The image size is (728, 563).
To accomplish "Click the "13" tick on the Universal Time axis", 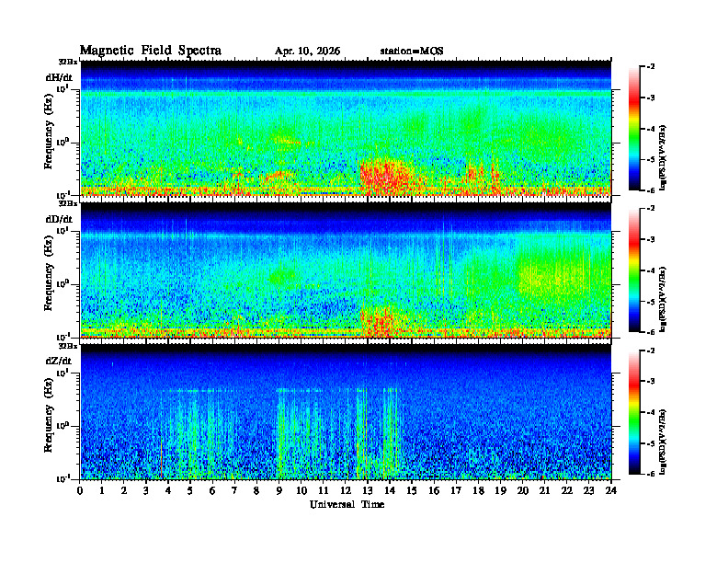I will (x=368, y=491).
